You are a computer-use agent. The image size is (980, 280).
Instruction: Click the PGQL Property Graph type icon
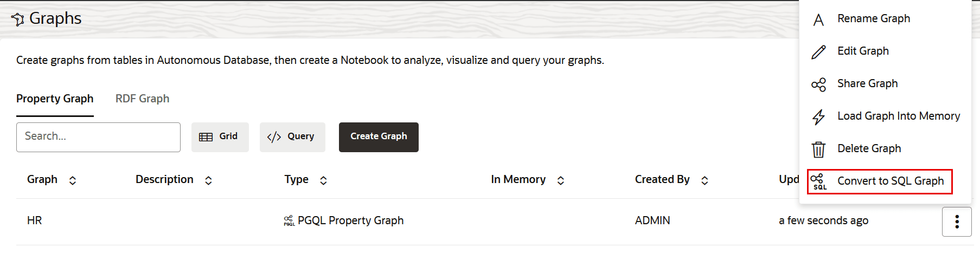(x=289, y=221)
